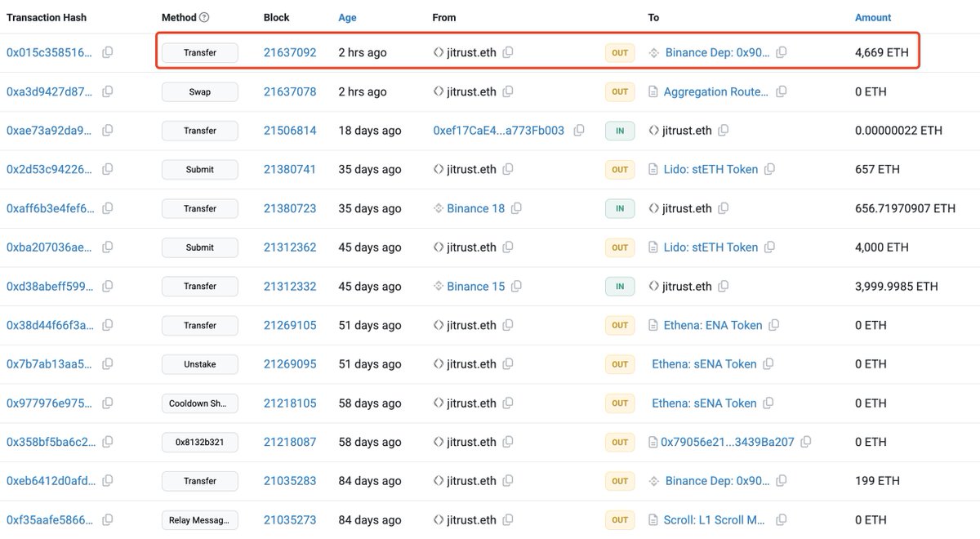Viewport: 980px width, 539px height.
Task: Open the Binance 18 address page
Action: [x=476, y=208]
